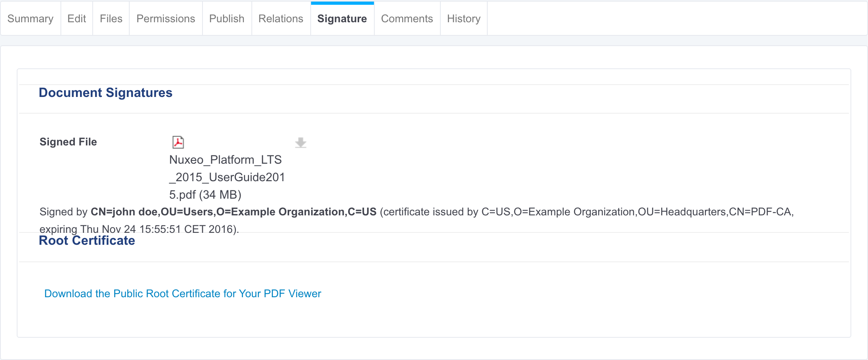Switch to the Relations tab

[x=281, y=19]
